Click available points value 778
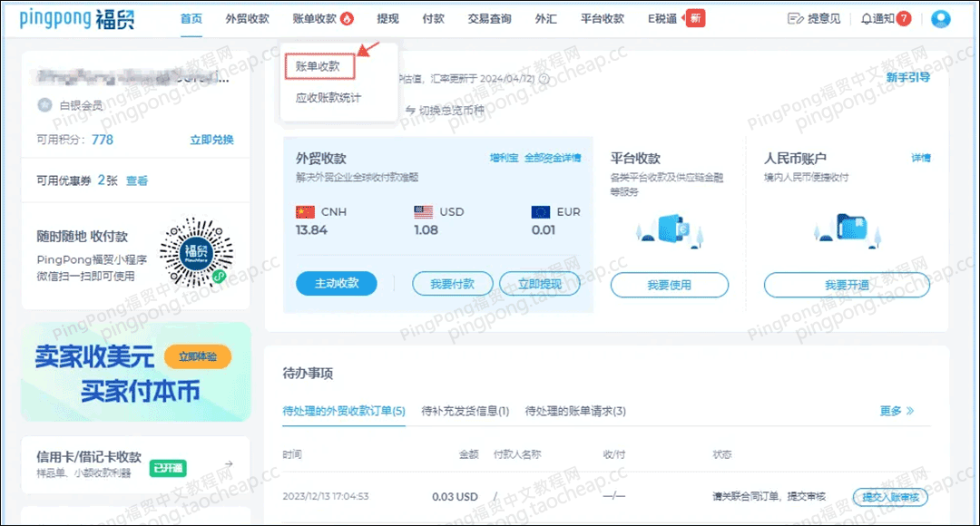The width and height of the screenshot is (980, 526). point(103,140)
